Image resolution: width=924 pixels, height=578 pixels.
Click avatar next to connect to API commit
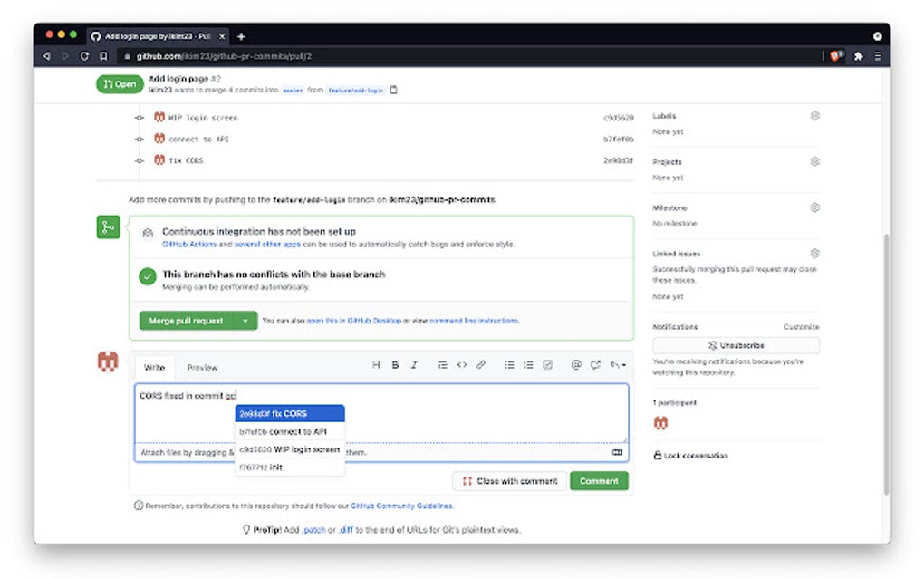coord(159,139)
